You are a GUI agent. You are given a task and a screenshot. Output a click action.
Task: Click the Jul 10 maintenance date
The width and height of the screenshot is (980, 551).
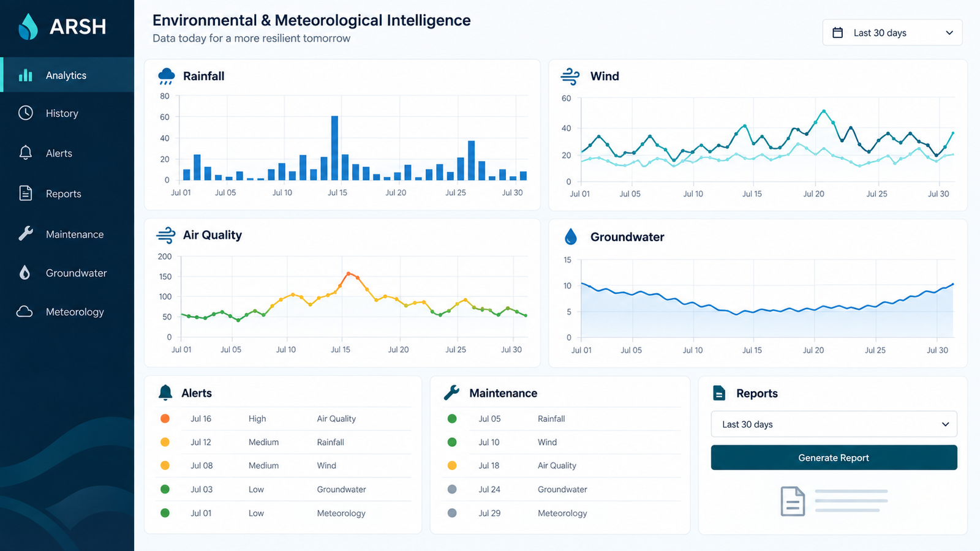(x=489, y=442)
